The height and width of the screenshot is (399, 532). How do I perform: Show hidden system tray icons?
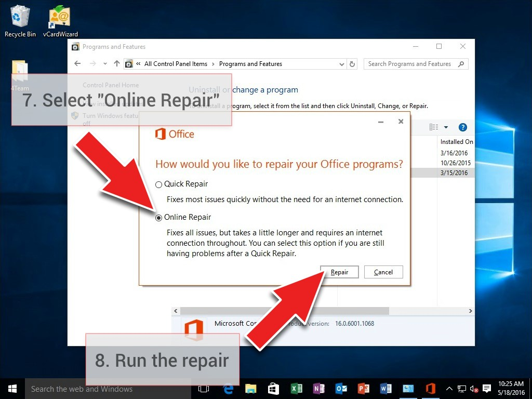(449, 389)
